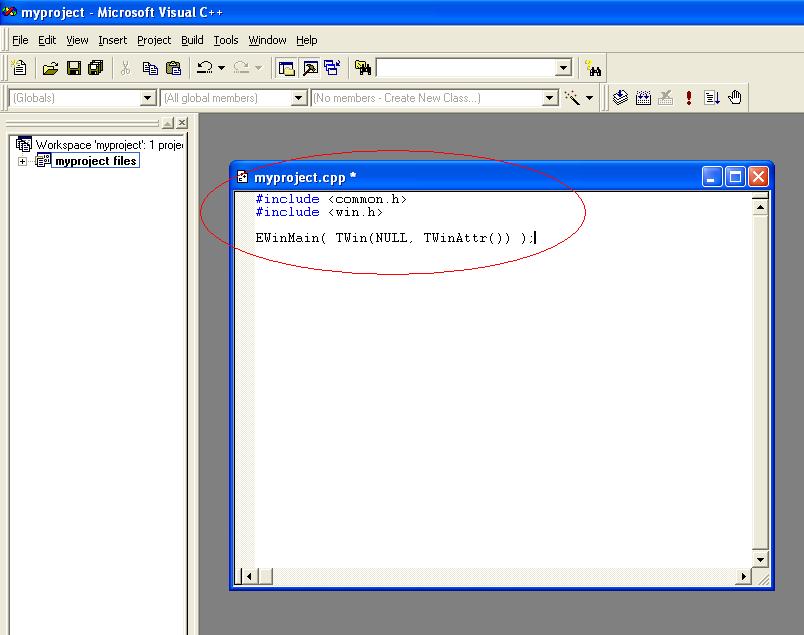Click inside the Find text box
Image resolution: width=804 pixels, height=635 pixels.
tap(466, 68)
